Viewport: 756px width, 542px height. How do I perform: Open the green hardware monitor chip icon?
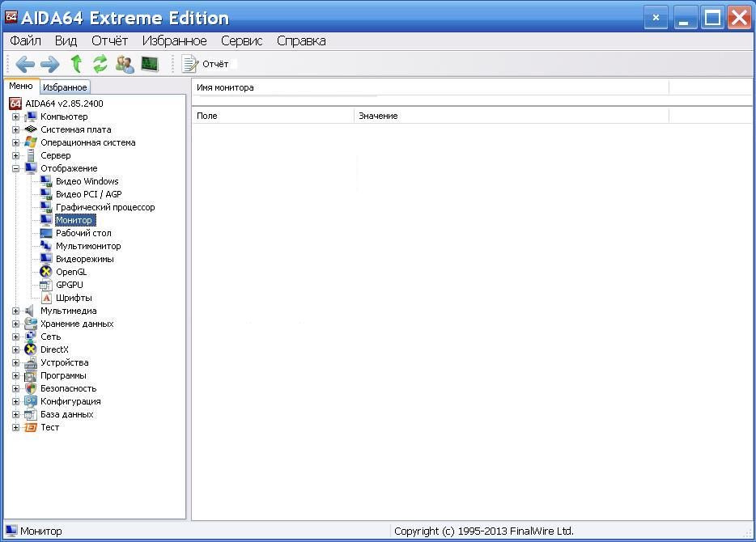point(150,64)
